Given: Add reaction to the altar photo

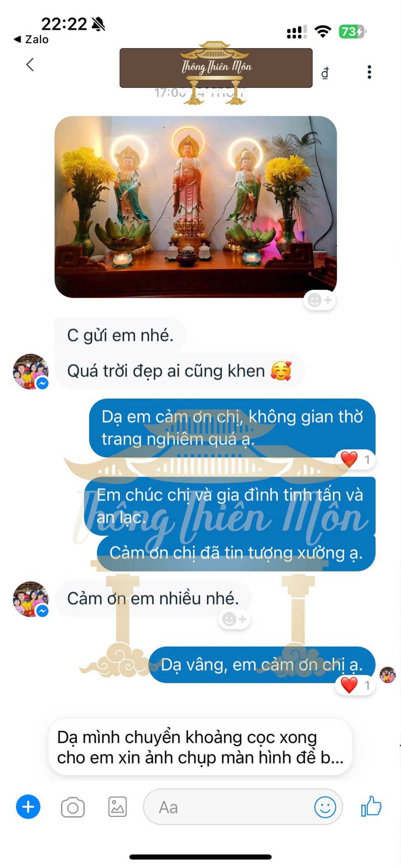Looking at the screenshot, I should (x=319, y=300).
